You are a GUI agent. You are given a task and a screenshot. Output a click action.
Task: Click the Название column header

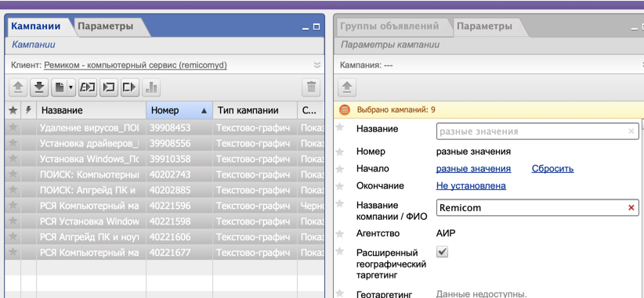pos(91,110)
